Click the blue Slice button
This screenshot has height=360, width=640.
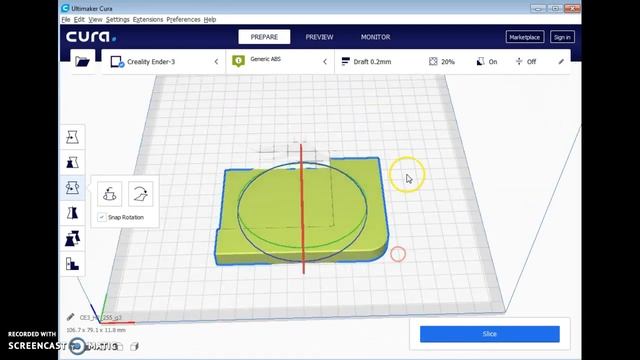point(490,334)
